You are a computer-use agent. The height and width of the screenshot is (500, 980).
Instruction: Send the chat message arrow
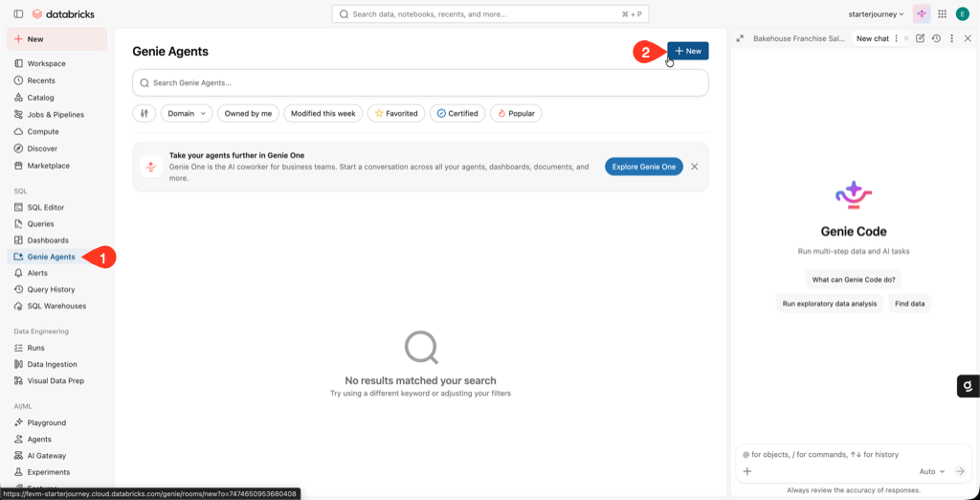[x=960, y=471]
